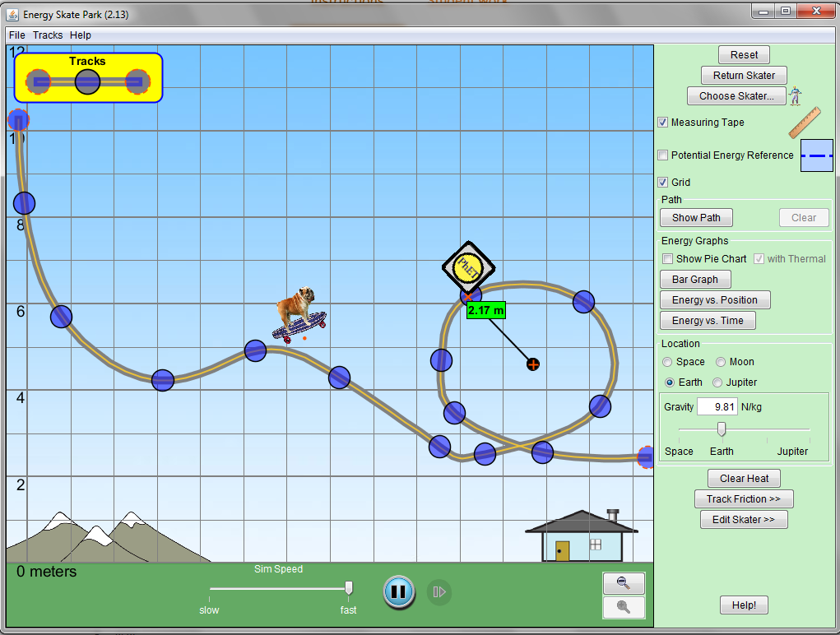Expand the Edit Skater panel
The image size is (840, 635).
pos(744,520)
